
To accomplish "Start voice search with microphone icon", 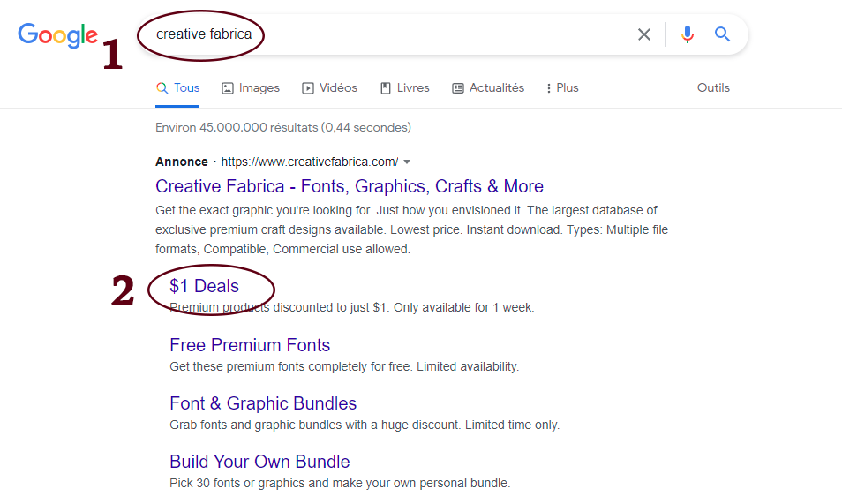I will click(688, 34).
